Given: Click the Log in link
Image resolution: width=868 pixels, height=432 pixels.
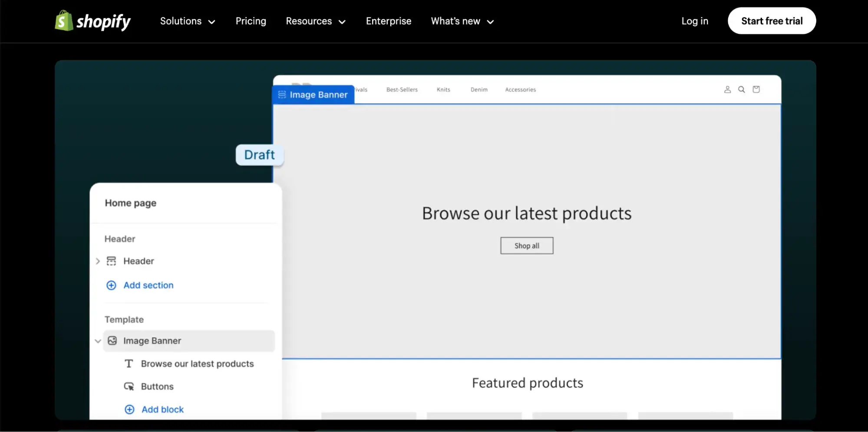Looking at the screenshot, I should pyautogui.click(x=694, y=21).
